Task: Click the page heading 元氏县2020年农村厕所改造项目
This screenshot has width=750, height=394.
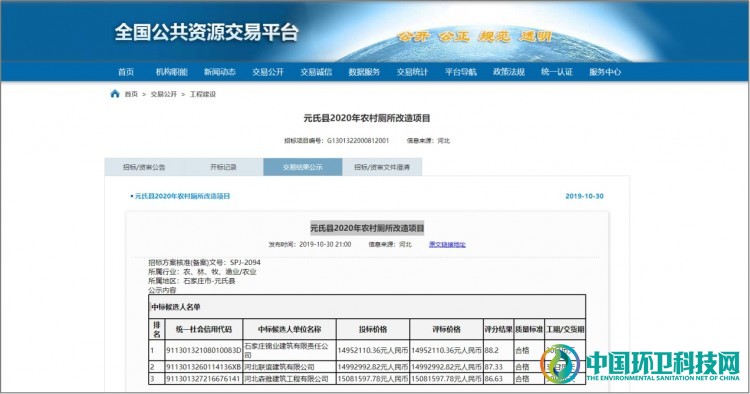Action: click(367, 118)
